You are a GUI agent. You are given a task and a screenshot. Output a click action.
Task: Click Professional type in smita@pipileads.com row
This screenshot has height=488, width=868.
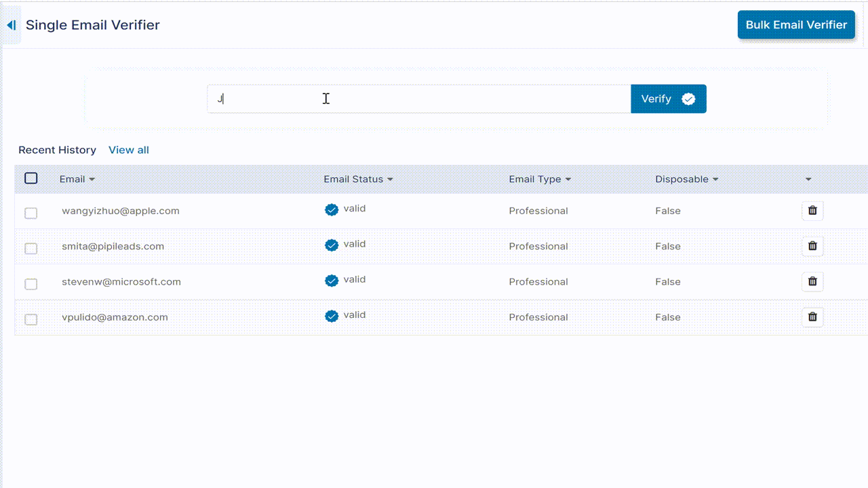538,246
